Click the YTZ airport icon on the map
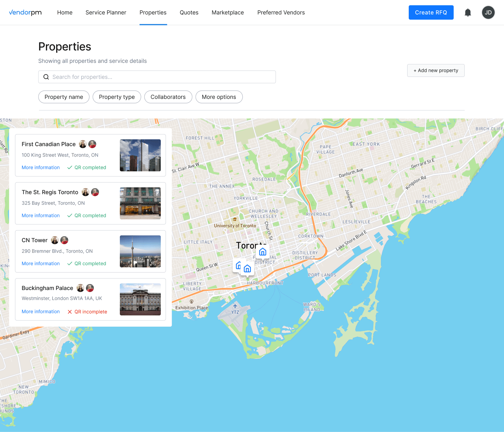504x432 pixels. coord(235,306)
